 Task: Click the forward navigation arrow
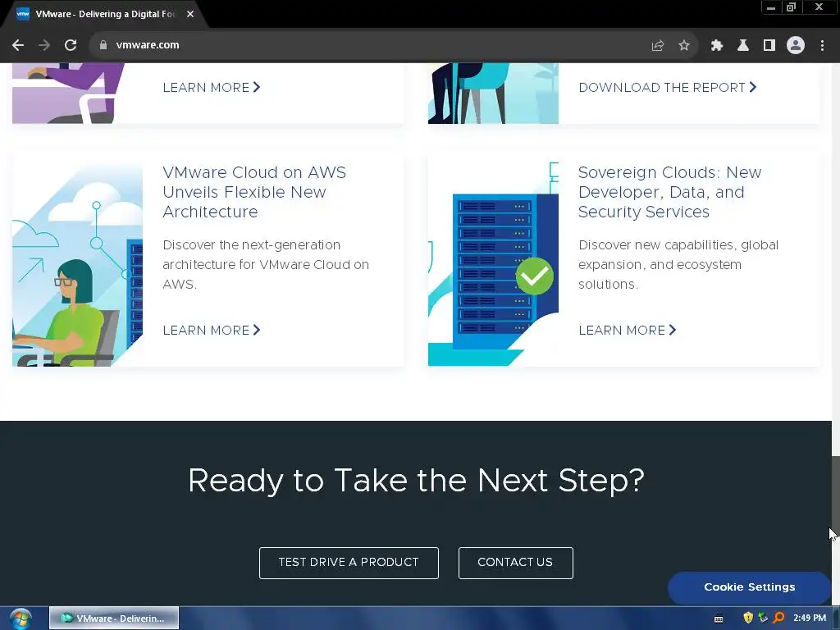[x=44, y=45]
